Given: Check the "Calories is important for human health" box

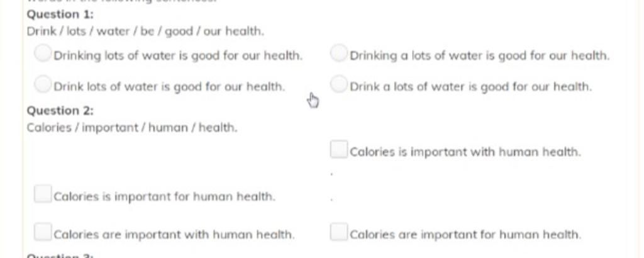Looking at the screenshot, I should point(43,194).
